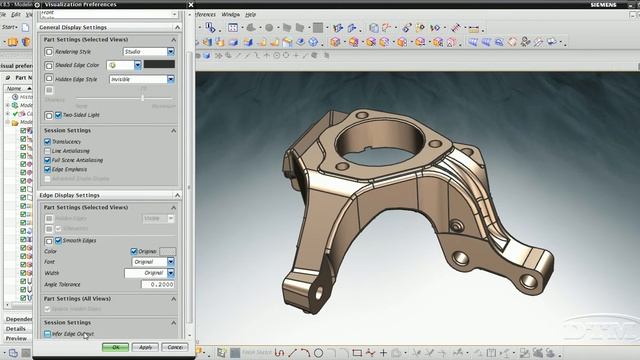The height and width of the screenshot is (360, 640).
Task: Toggle the Two-Sided Light checkbox
Action: [x=58, y=116]
